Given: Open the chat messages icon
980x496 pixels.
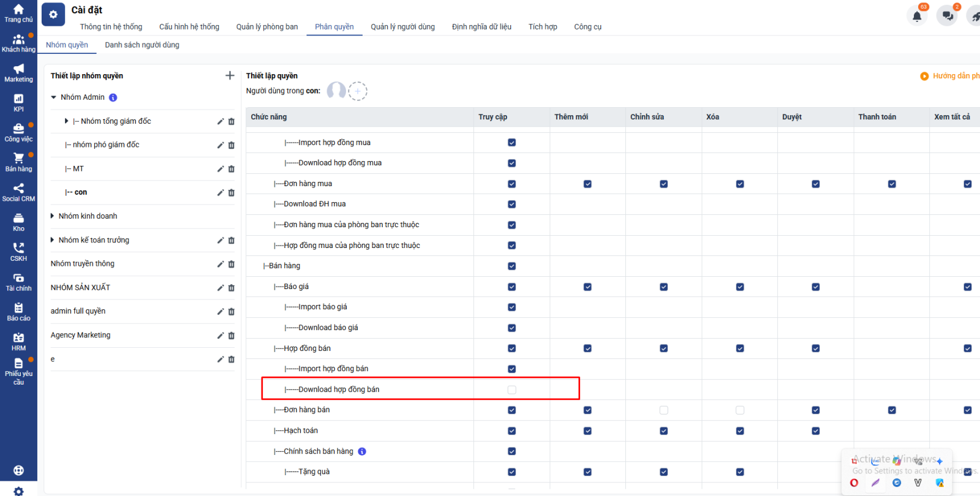Looking at the screenshot, I should 948,16.
